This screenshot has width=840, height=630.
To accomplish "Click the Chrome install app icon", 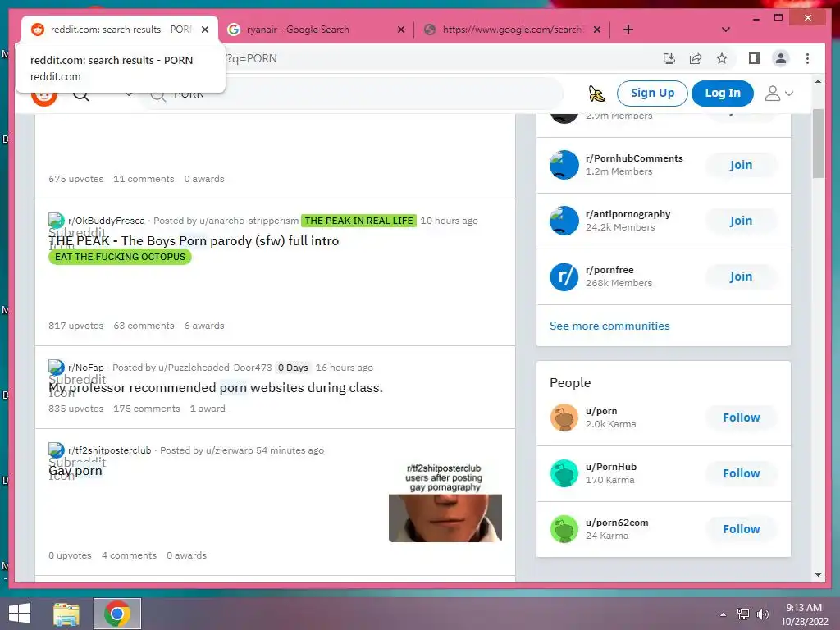I will (x=669, y=58).
